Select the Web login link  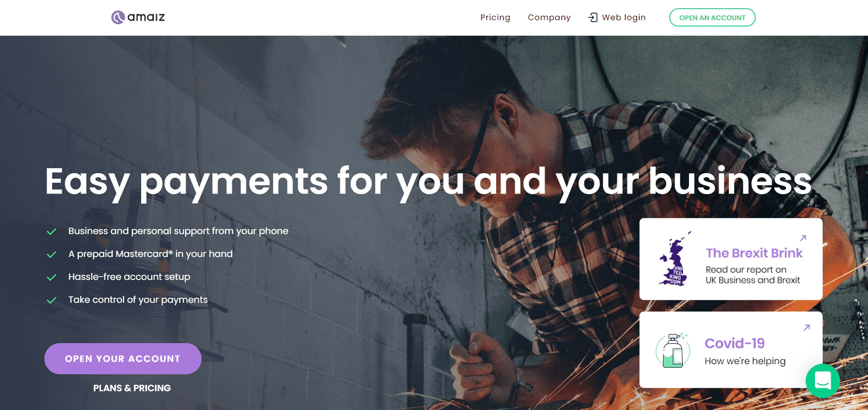tap(624, 17)
